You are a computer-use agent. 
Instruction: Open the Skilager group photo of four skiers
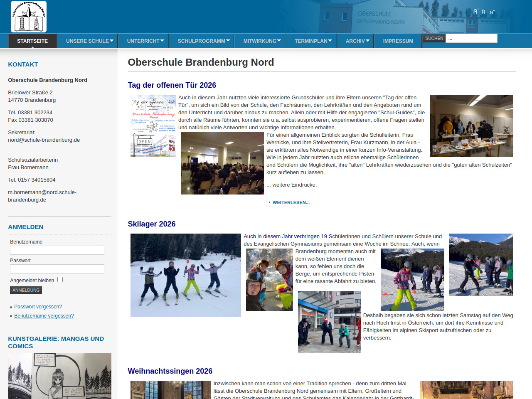(x=185, y=275)
